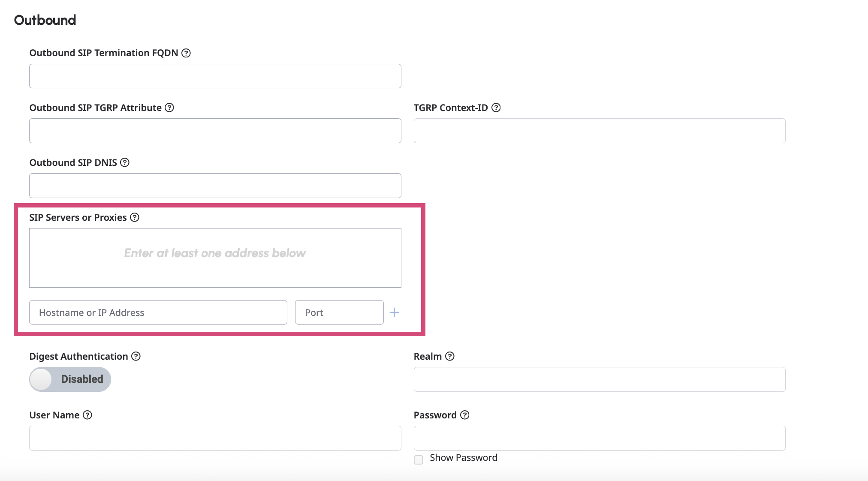Click the SIP servers address list box

[x=215, y=258]
